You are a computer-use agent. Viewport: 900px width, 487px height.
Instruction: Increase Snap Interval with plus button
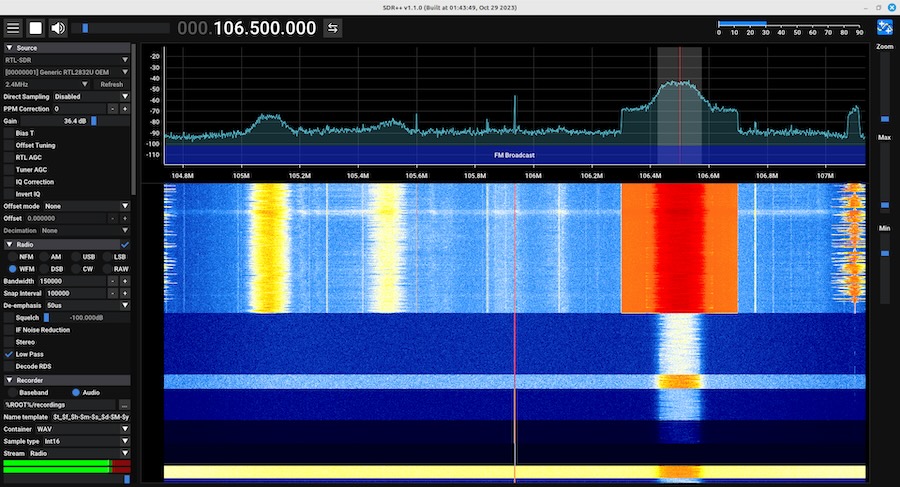pyautogui.click(x=125, y=293)
